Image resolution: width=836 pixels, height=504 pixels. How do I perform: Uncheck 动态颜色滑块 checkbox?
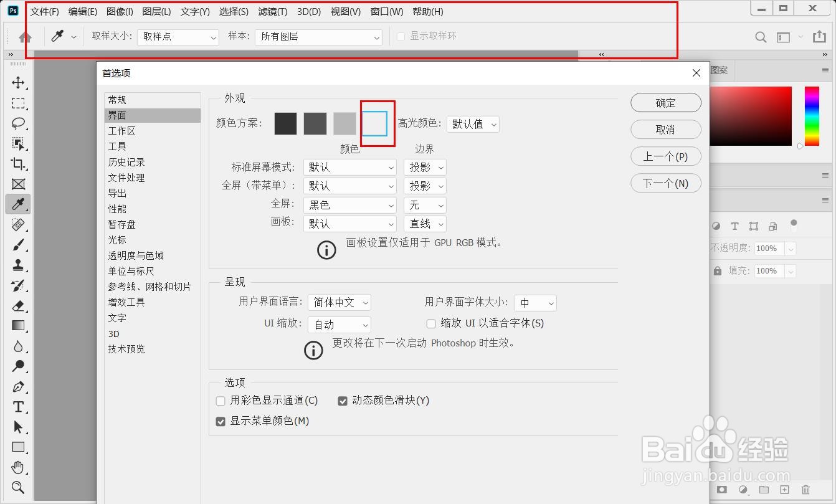[343, 401]
